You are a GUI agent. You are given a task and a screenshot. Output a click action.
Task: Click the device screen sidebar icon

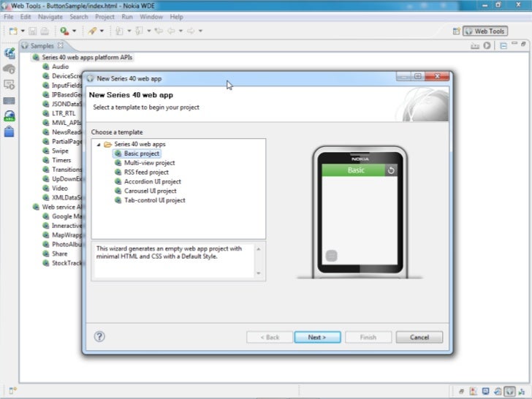(9, 85)
